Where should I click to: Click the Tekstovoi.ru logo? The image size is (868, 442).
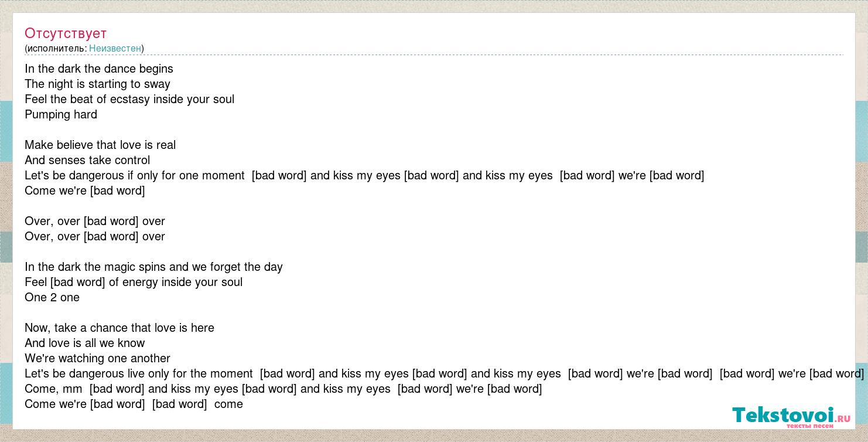[791, 416]
